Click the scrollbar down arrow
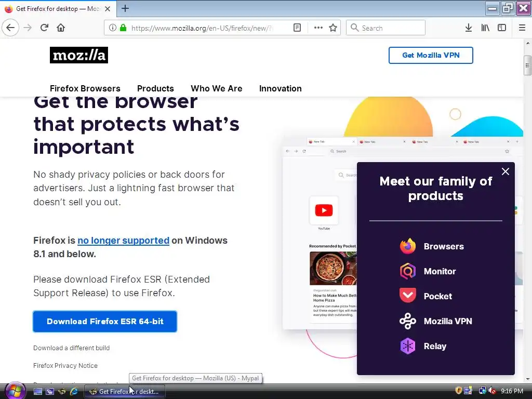This screenshot has height=399, width=532. tap(527, 379)
